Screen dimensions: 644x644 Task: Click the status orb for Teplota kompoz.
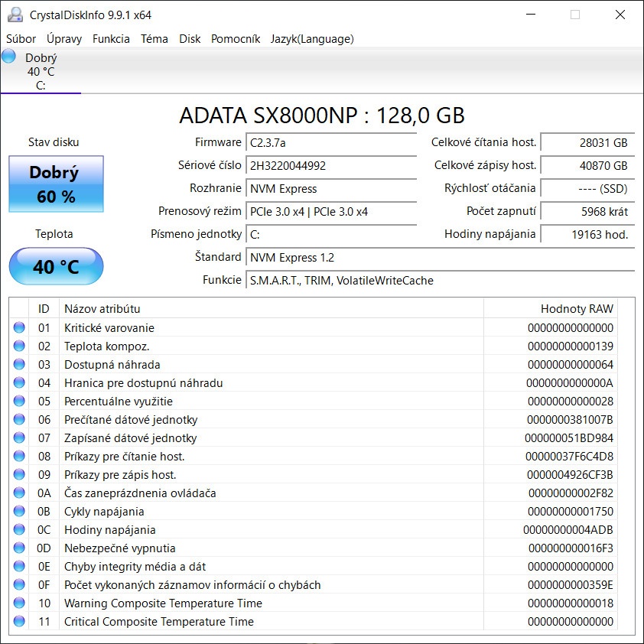[19, 346]
